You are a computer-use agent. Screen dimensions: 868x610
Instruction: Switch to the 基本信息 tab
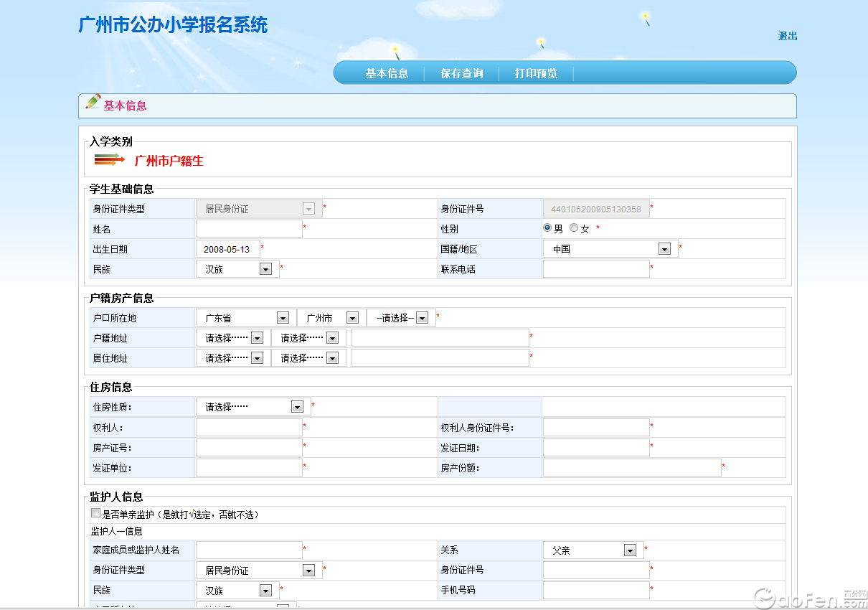387,73
